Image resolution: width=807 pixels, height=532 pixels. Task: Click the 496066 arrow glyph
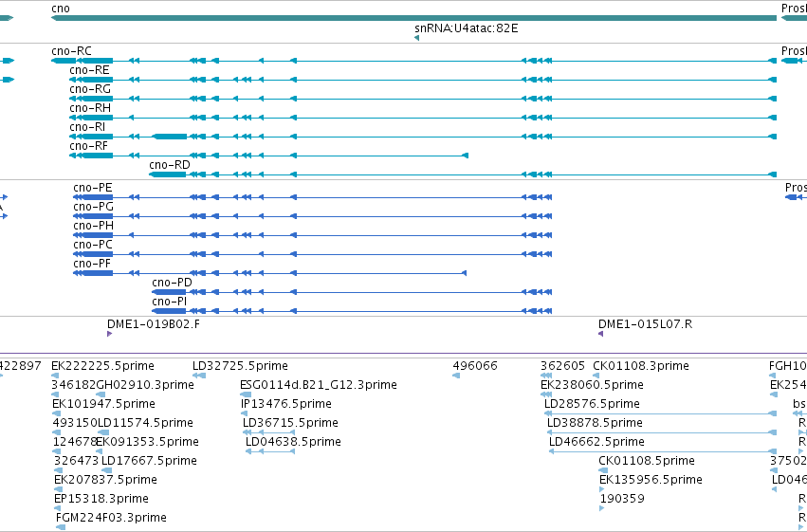(x=456, y=376)
